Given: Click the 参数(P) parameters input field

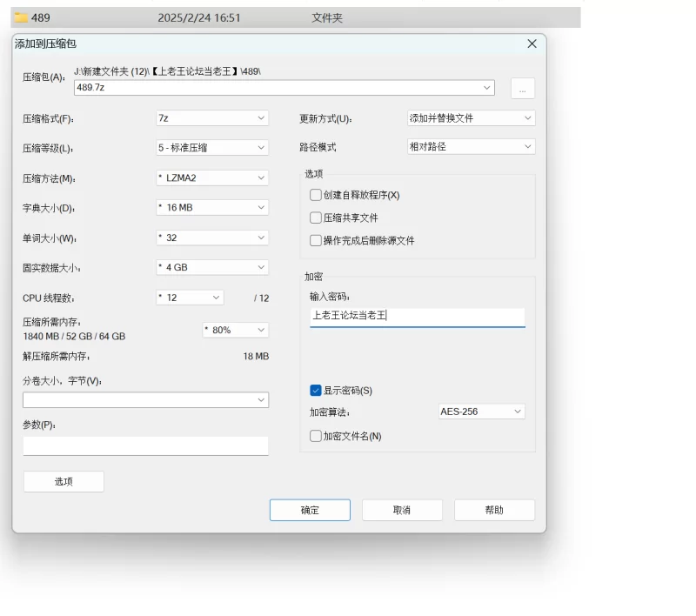Looking at the screenshot, I should 145,445.
